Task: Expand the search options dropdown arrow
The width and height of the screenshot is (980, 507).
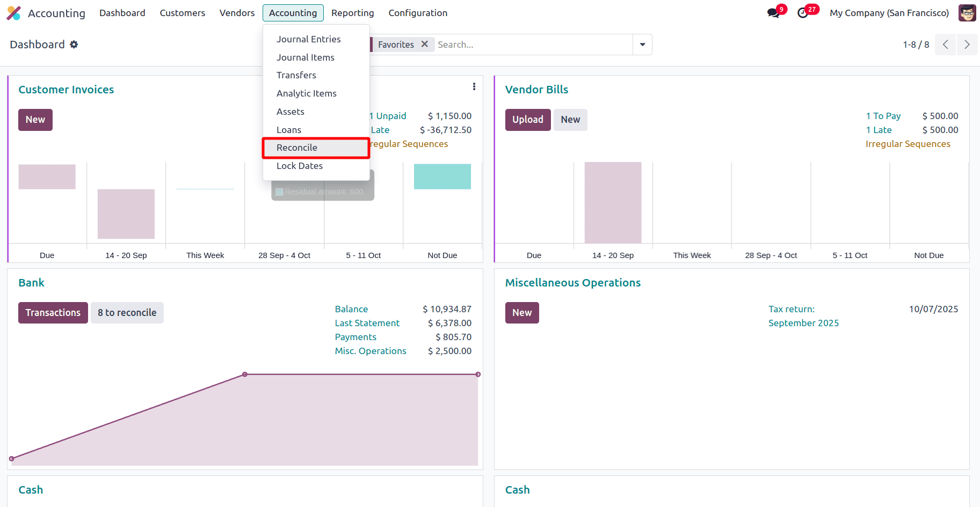Action: pyautogui.click(x=642, y=45)
